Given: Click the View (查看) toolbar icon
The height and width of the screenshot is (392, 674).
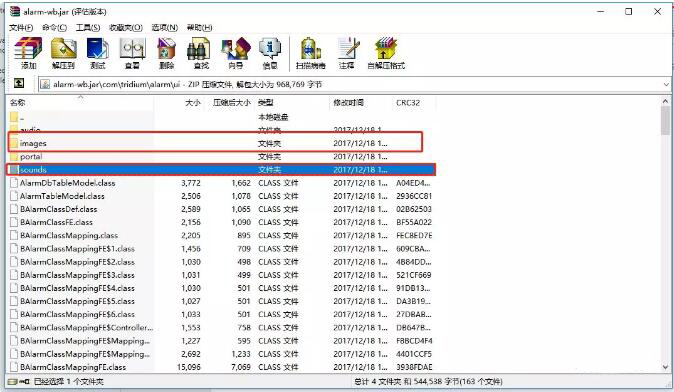Looking at the screenshot, I should (x=132, y=53).
